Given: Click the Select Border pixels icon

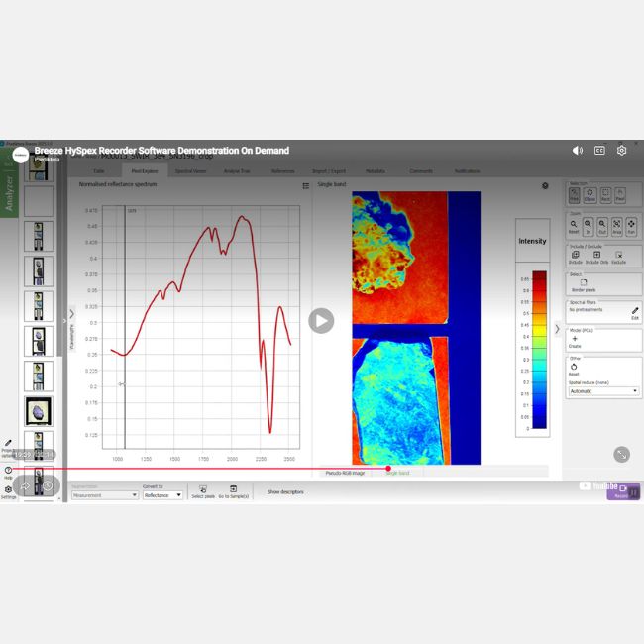Looking at the screenshot, I should point(584,285).
